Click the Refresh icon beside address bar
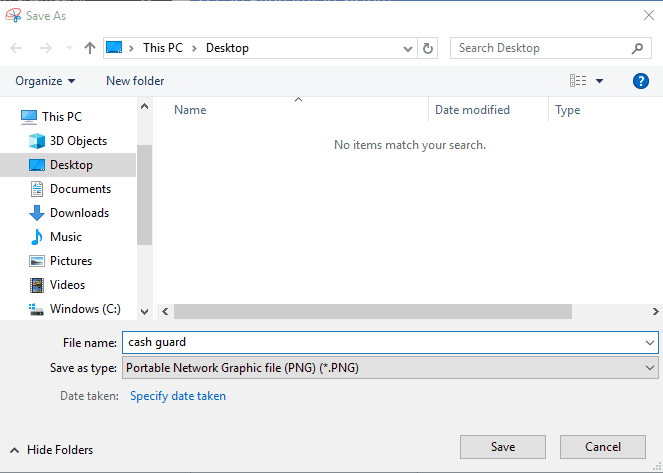 [427, 48]
